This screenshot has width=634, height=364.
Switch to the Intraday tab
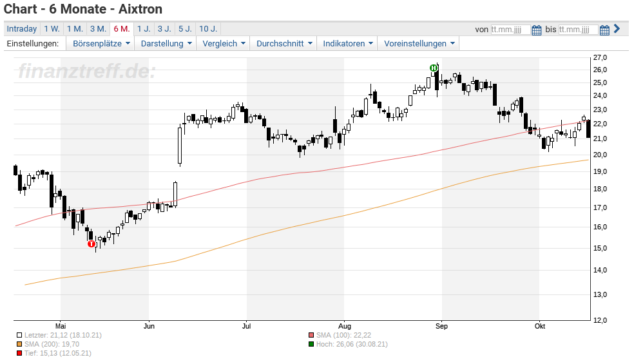pyautogui.click(x=22, y=29)
